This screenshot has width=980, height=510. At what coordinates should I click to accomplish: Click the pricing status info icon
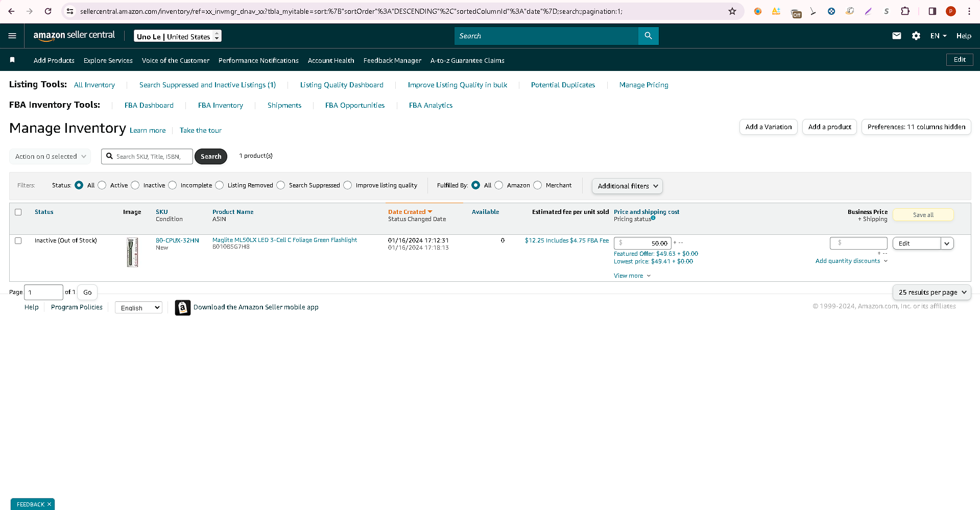click(x=653, y=218)
